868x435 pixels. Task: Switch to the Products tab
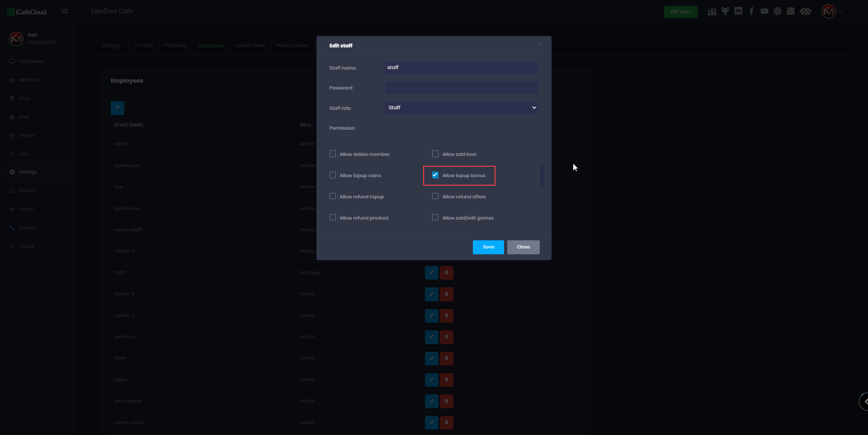point(175,46)
